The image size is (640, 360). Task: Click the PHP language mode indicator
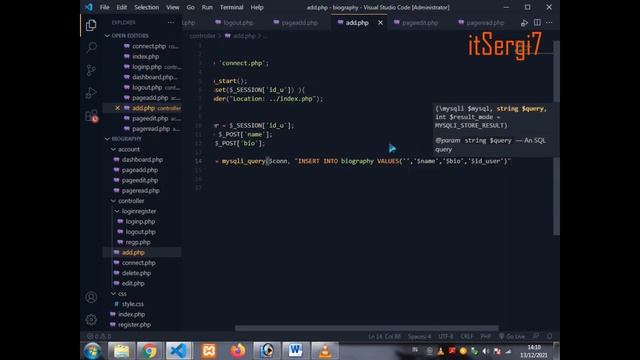[x=485, y=336]
